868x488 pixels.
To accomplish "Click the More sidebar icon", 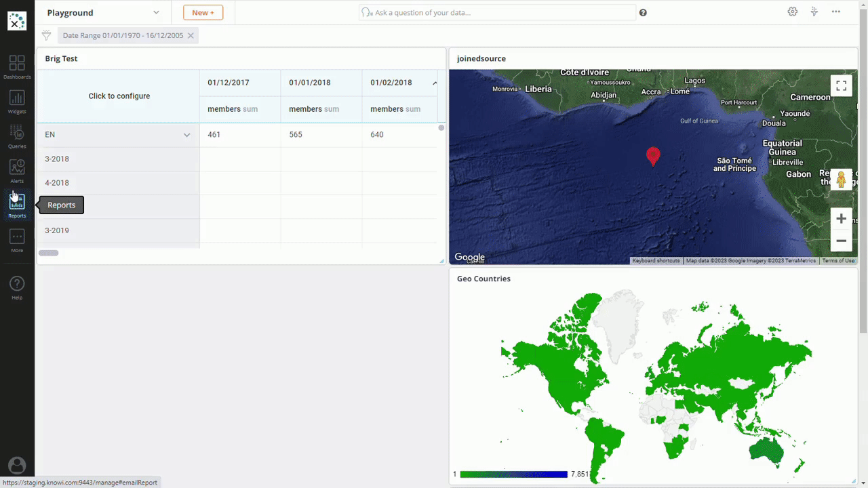I will click(x=17, y=240).
